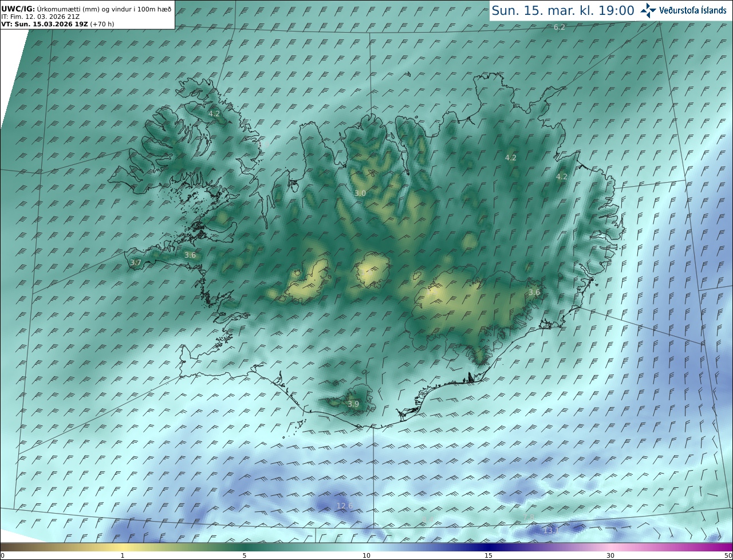This screenshot has width=733, height=560.
Task: Click the 10 tick on the colour scale
Action: click(366, 555)
